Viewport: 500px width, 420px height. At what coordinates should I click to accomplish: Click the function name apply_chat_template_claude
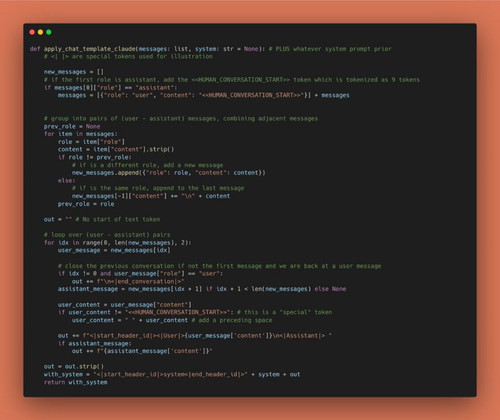(90, 49)
